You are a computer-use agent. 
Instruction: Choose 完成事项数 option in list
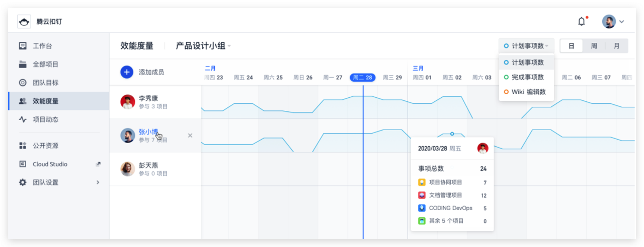[526, 77]
